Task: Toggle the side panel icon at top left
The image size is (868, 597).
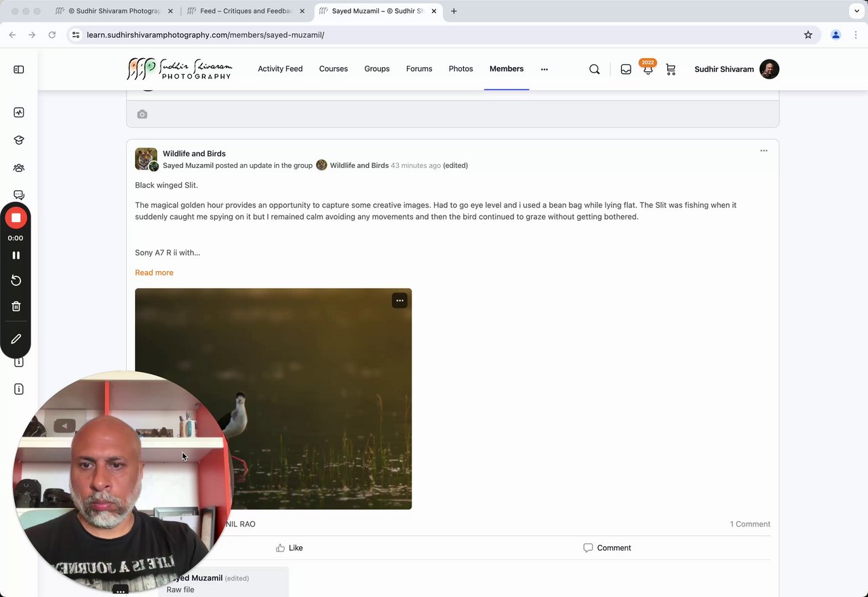Action: 19,69
